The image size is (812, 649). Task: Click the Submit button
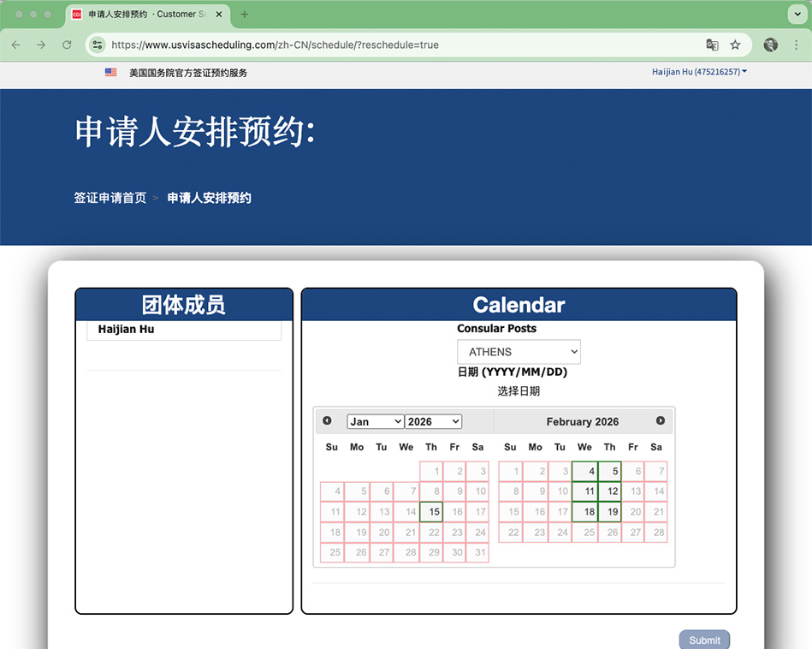[x=704, y=640]
